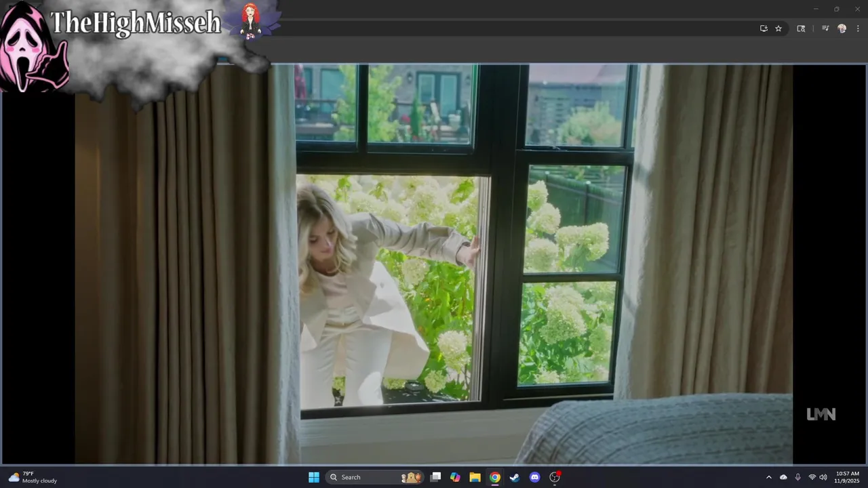The width and height of the screenshot is (868, 488).
Task: Restore down the Chrome window
Action: tap(836, 9)
